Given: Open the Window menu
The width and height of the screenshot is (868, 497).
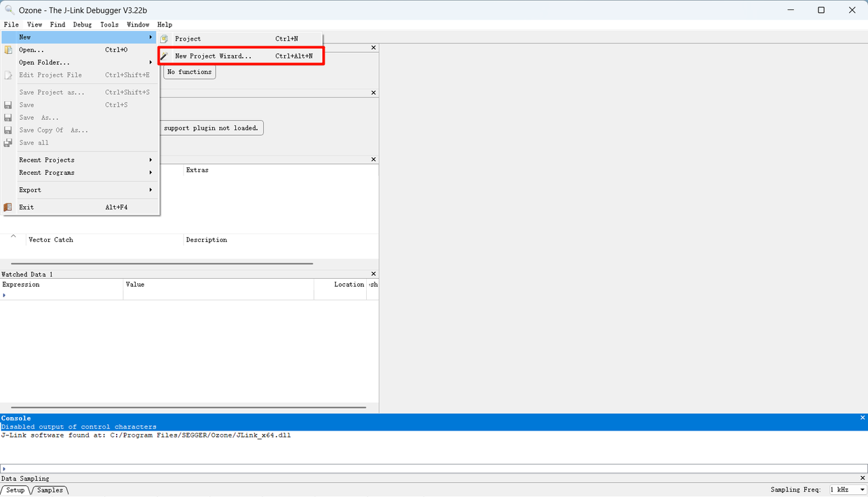Looking at the screenshot, I should 138,24.
